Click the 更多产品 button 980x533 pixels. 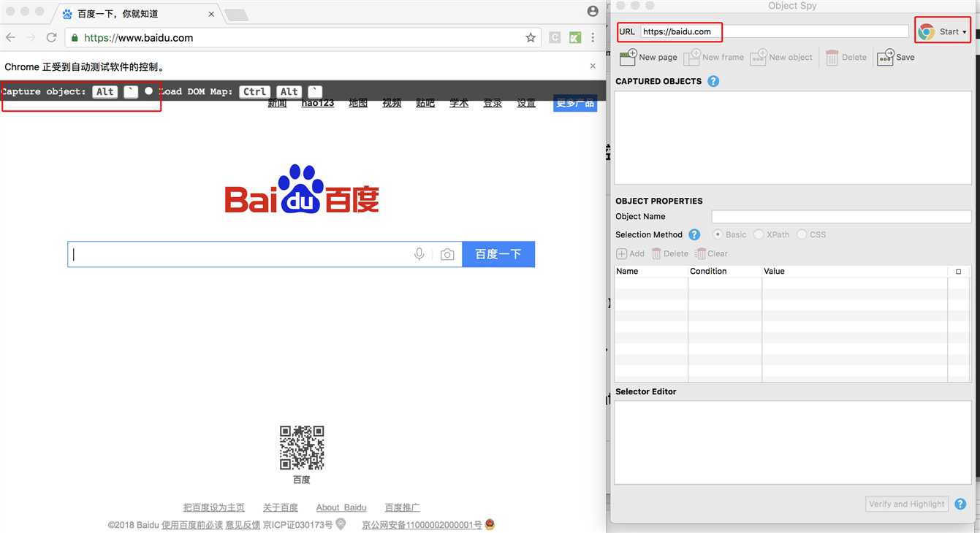pos(575,103)
